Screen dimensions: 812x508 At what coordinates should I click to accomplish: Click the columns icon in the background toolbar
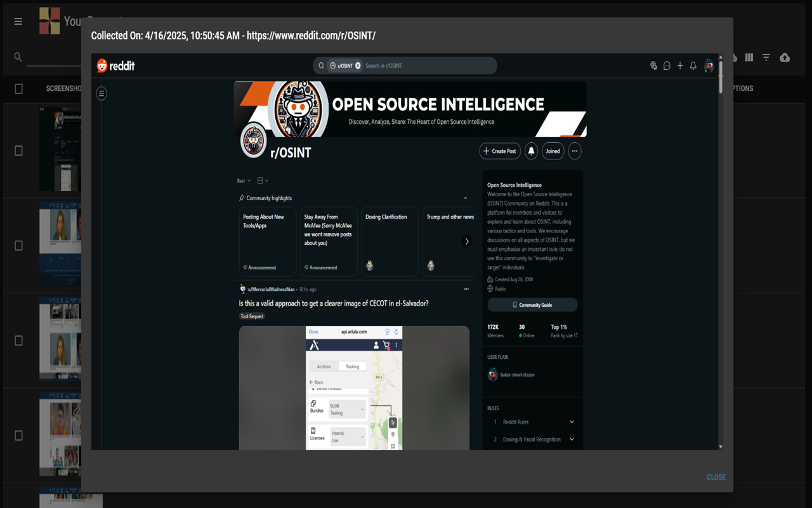[749, 57]
